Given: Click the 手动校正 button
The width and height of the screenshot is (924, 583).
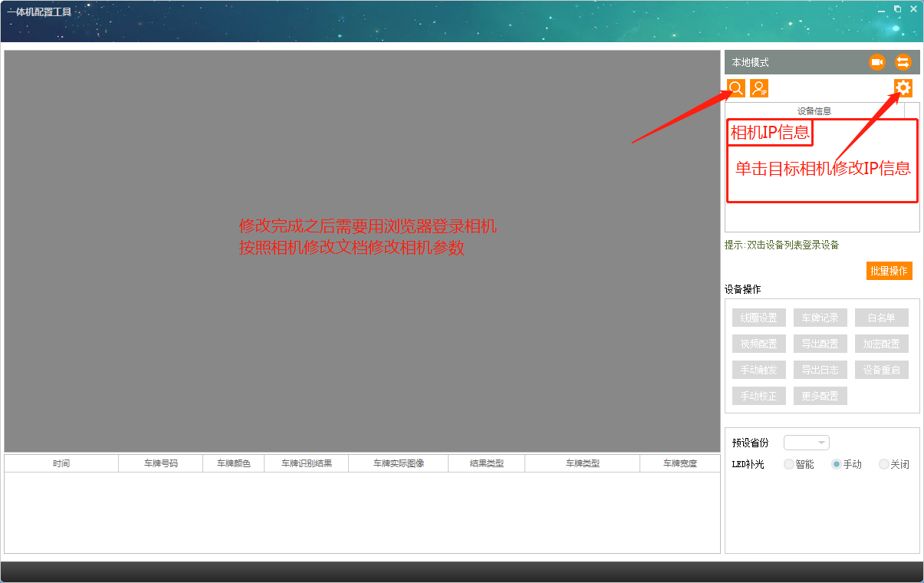Looking at the screenshot, I should [x=759, y=396].
